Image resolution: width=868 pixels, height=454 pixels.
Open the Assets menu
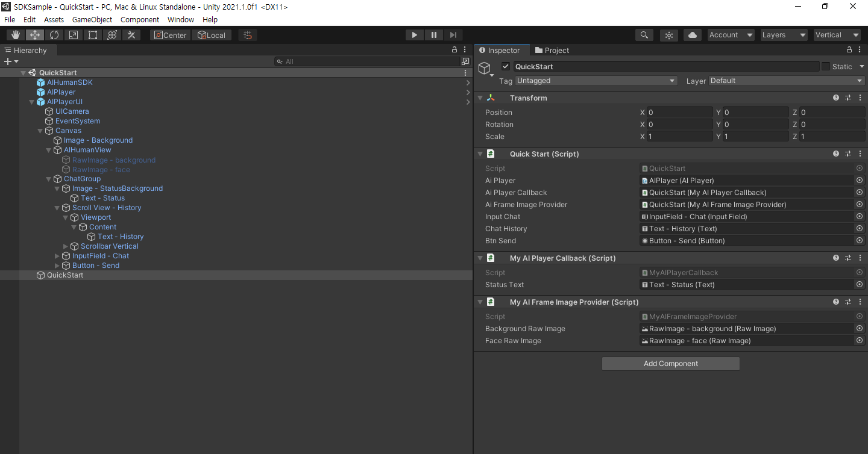[54, 19]
